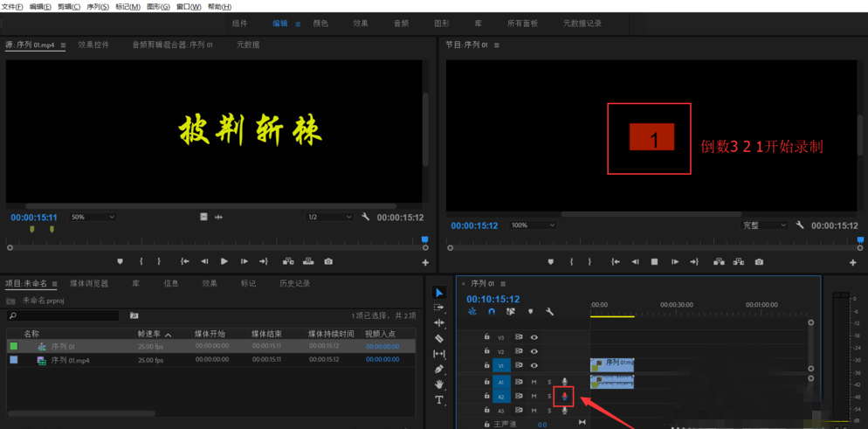Stop playback in the Program monitor

pyautogui.click(x=654, y=261)
